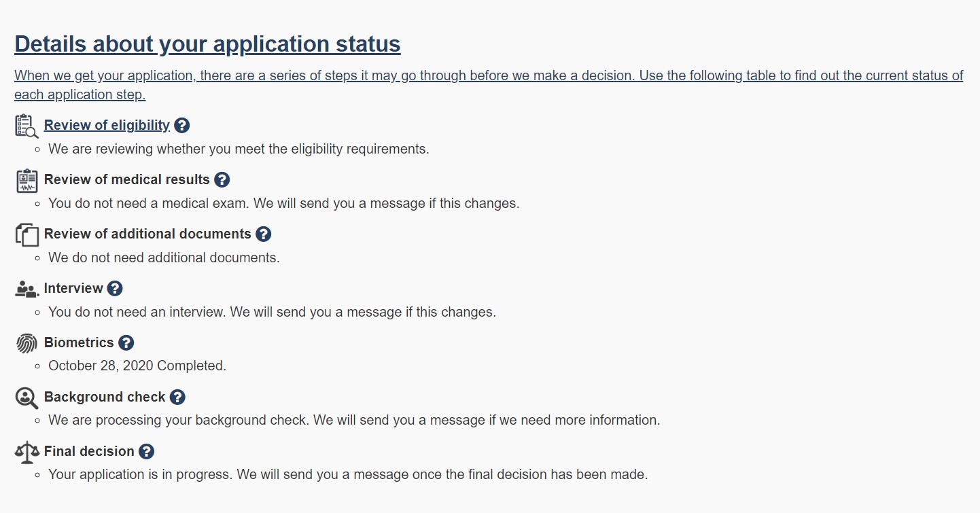
Task: Open the Biometrics help question mark
Action: pos(126,343)
